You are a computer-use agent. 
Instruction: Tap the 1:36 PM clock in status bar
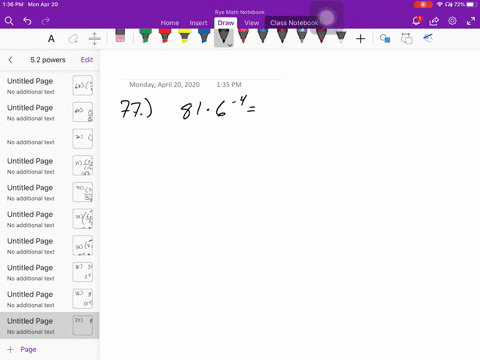coord(13,4)
